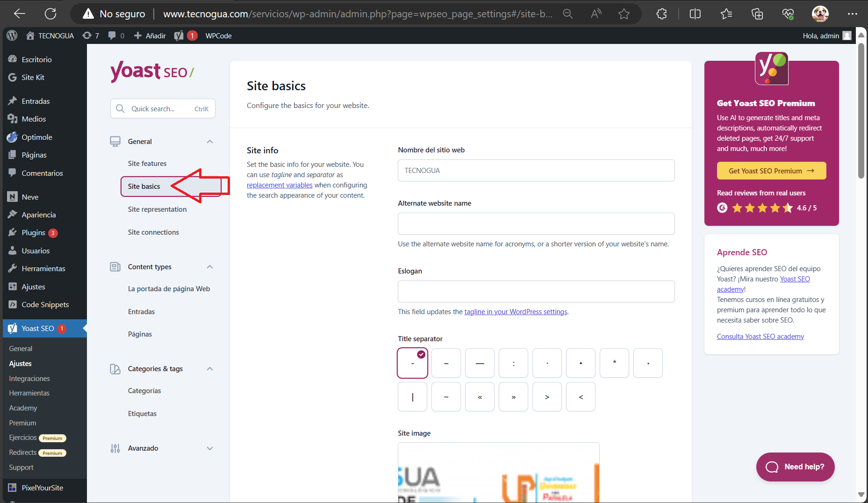The image size is (868, 503).
Task: Open the zoom magnifier in the address bar
Action: (x=568, y=14)
